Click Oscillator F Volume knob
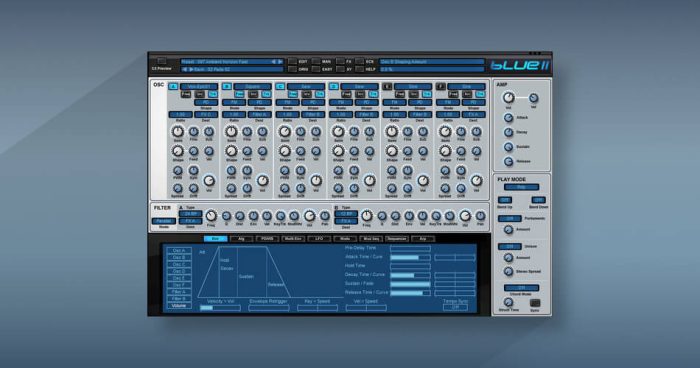This screenshot has height=368, width=700. click(x=477, y=180)
